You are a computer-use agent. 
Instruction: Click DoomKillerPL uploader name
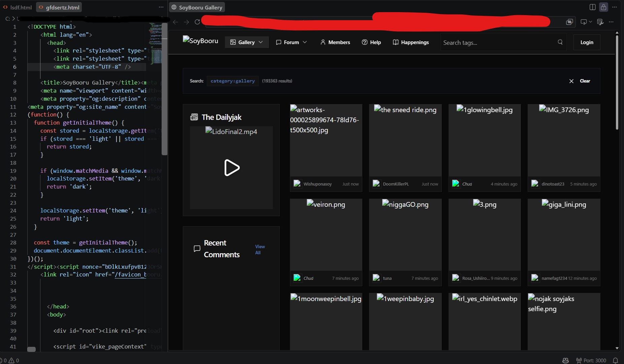click(396, 184)
